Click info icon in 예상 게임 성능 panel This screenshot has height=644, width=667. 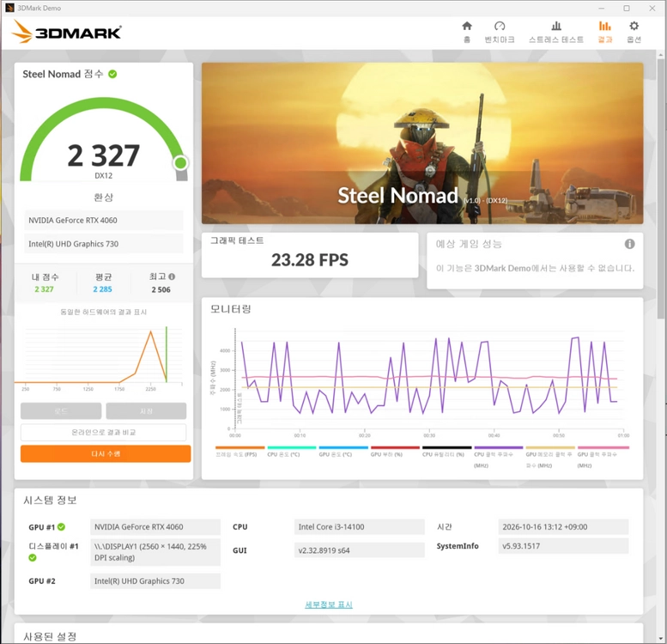[629, 244]
